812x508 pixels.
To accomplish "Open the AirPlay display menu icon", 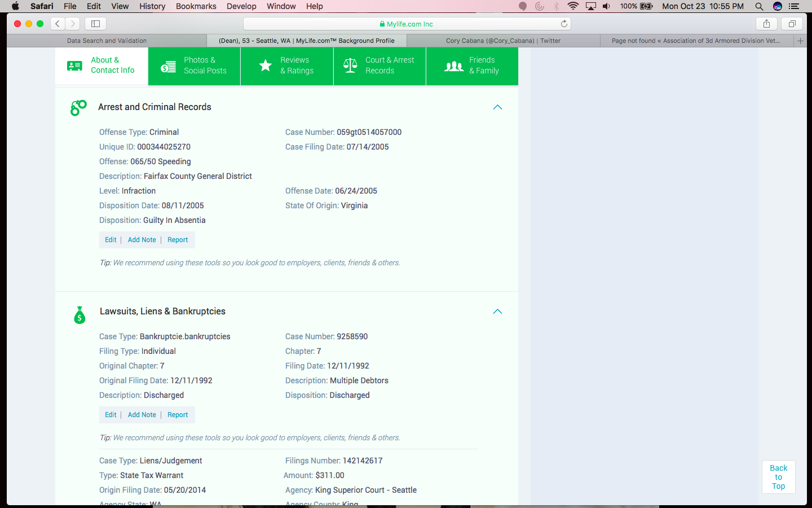I will click(x=590, y=6).
